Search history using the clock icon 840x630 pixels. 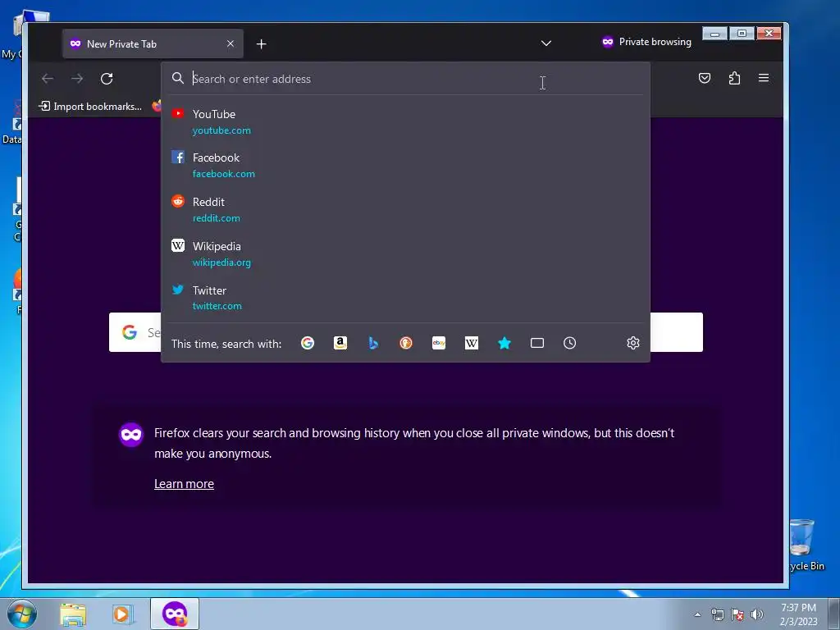tap(570, 343)
